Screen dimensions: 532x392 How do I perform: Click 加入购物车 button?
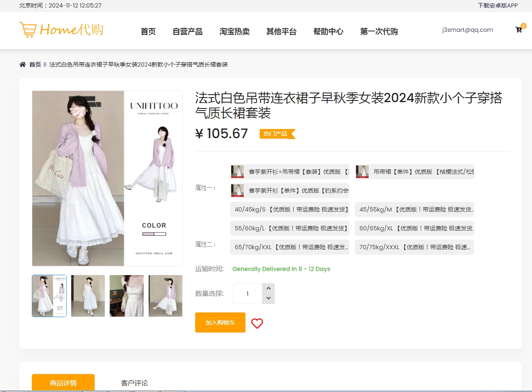[220, 322]
